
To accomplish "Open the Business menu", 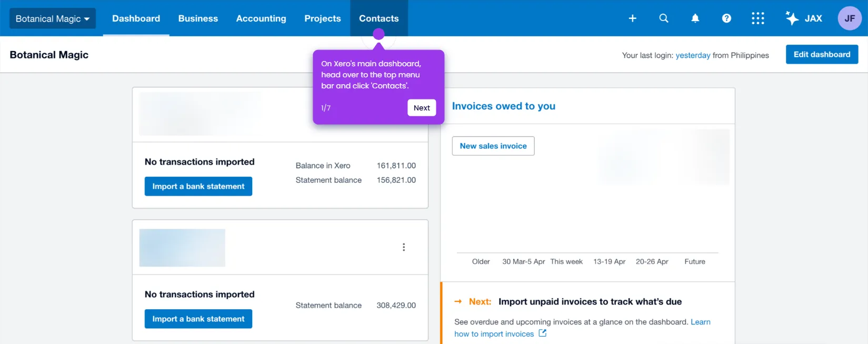I will pos(198,18).
